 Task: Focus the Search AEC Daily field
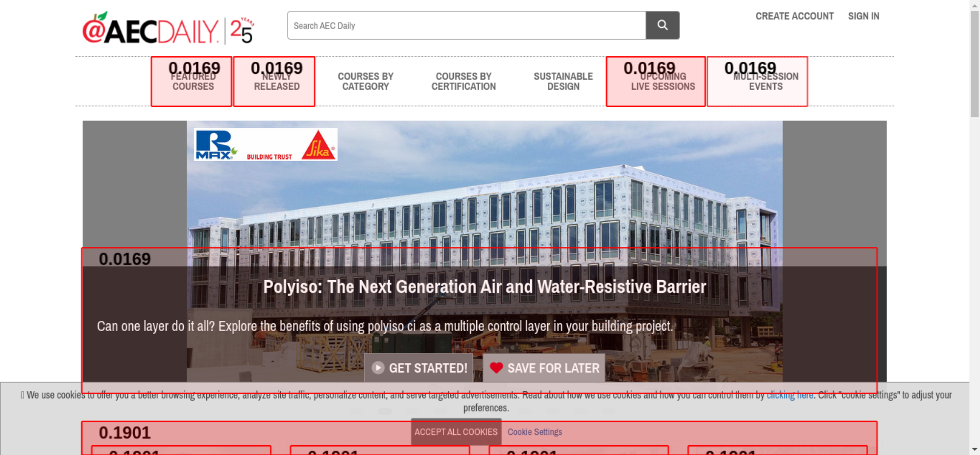[x=466, y=25]
